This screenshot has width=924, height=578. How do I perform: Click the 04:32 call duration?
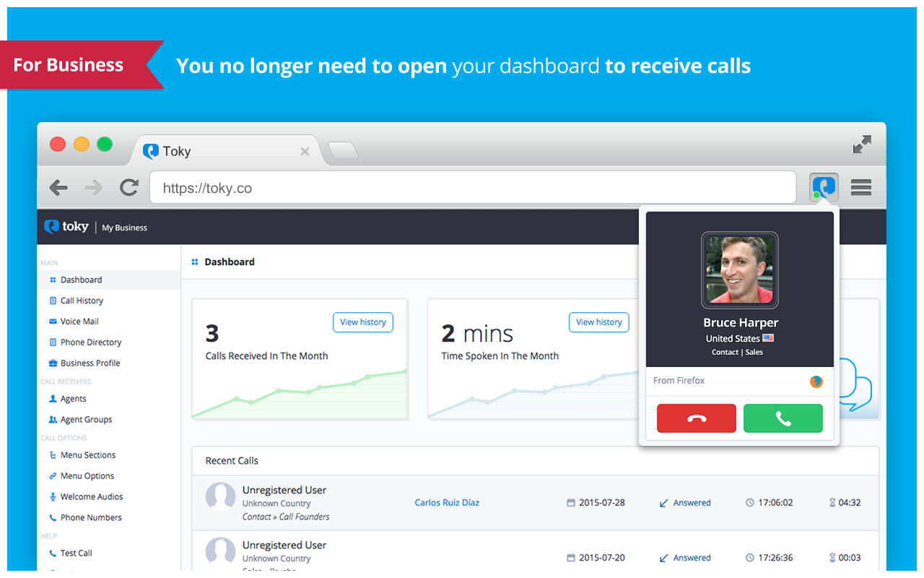845,503
